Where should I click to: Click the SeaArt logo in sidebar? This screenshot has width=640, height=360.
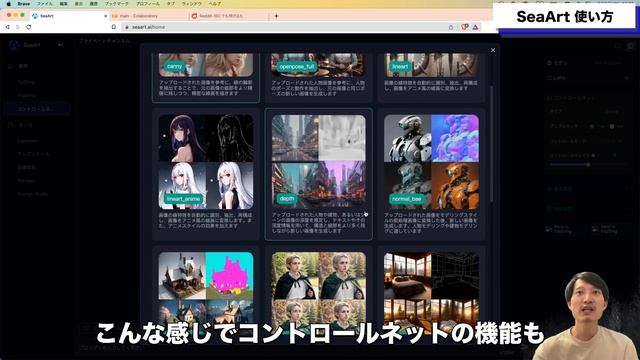point(14,44)
